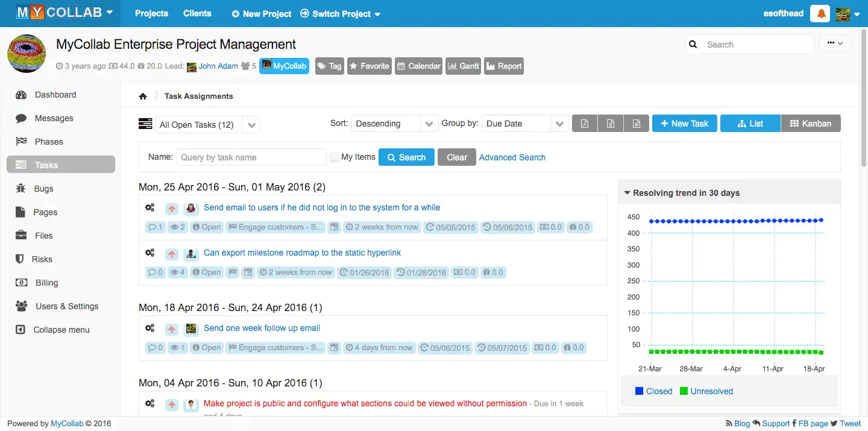The width and height of the screenshot is (868, 431).
Task: Click the Tag button
Action: coord(329,66)
